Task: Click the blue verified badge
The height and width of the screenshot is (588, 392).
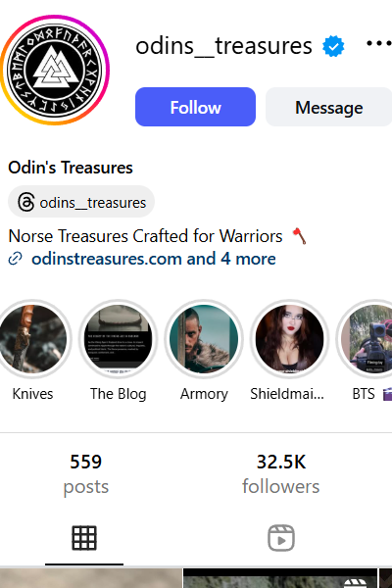Action: click(333, 46)
